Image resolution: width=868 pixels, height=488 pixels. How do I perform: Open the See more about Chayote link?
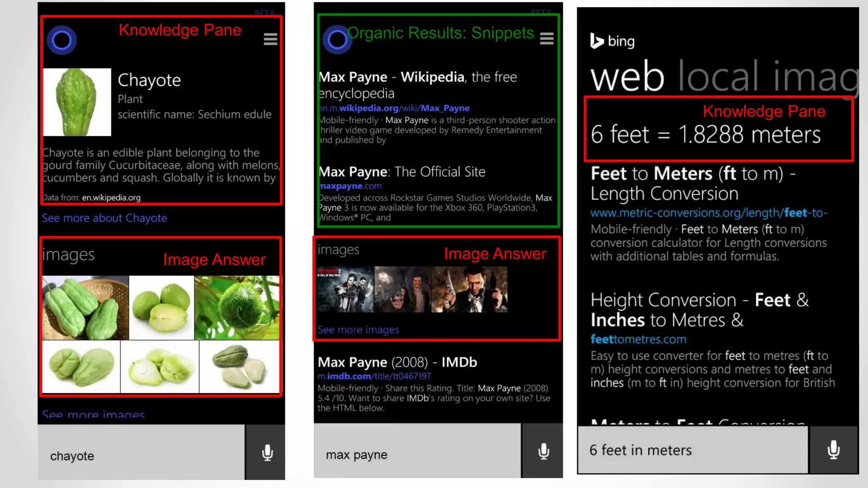point(104,218)
